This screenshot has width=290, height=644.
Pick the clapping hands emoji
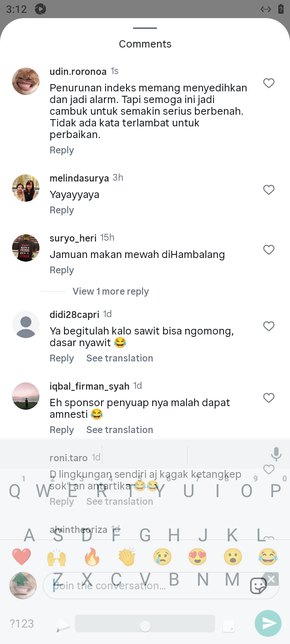tap(127, 557)
